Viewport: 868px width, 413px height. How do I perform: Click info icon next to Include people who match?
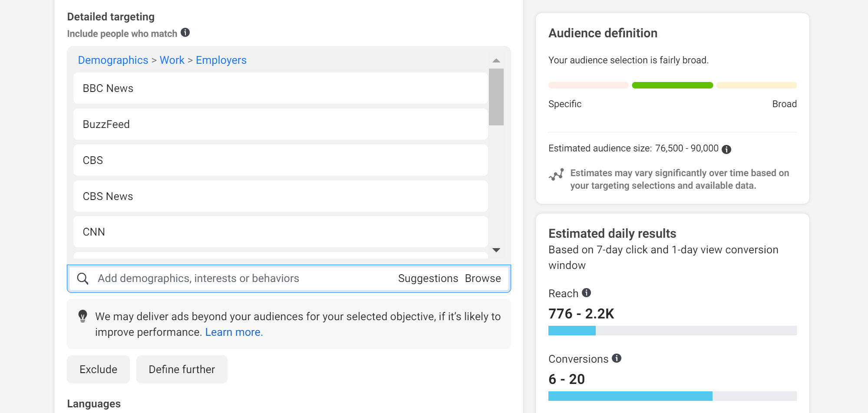point(185,33)
